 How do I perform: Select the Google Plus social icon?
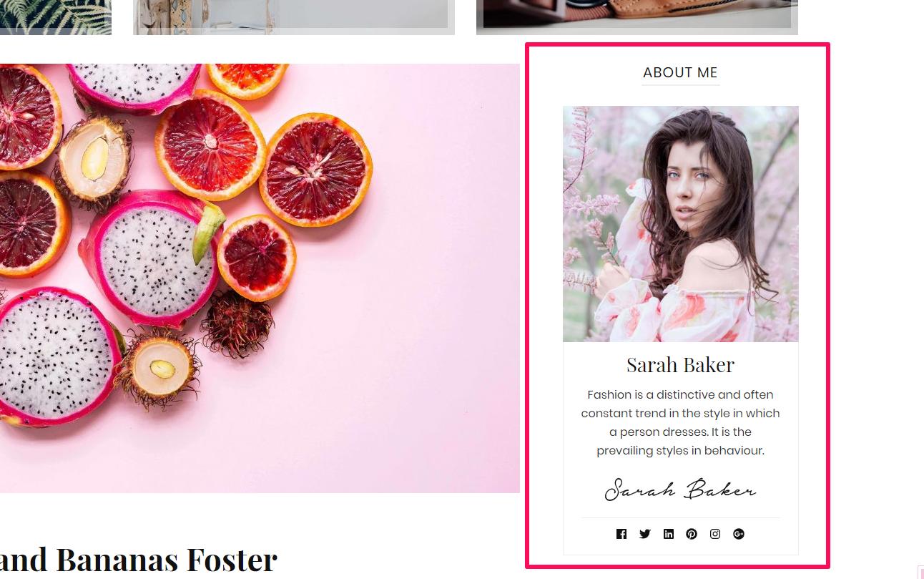point(739,534)
